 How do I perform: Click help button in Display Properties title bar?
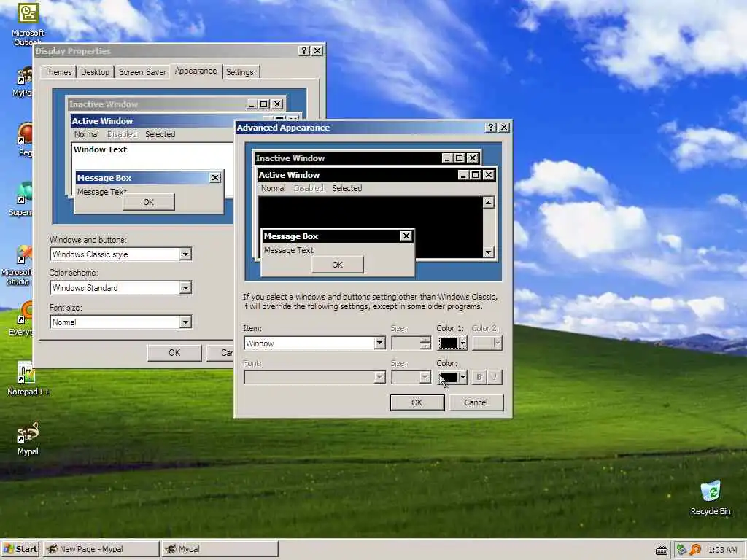[x=304, y=50]
